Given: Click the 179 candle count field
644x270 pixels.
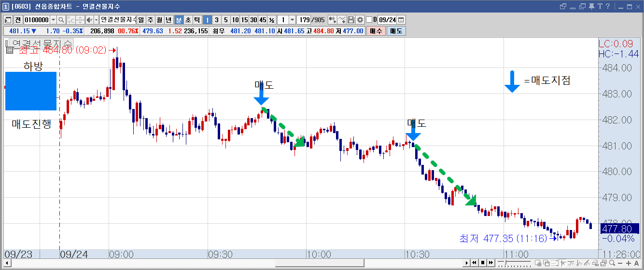Looking at the screenshot, I should pyautogui.click(x=304, y=20).
